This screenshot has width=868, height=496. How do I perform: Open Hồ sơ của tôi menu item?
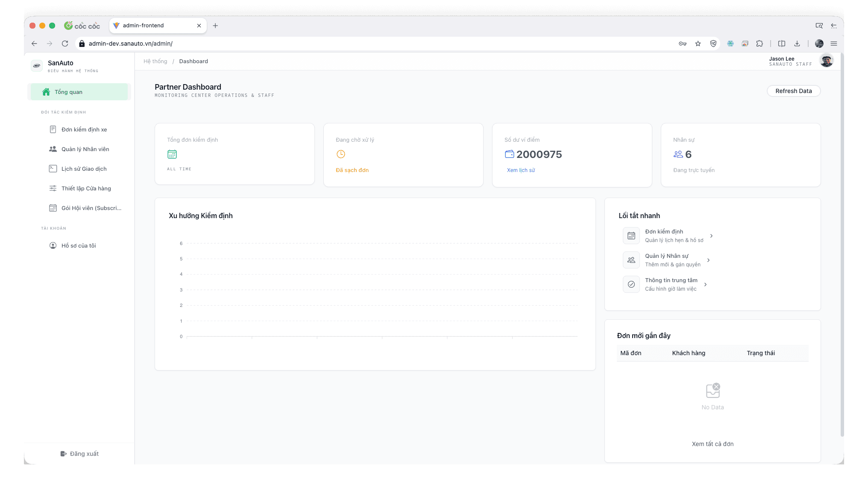click(79, 245)
